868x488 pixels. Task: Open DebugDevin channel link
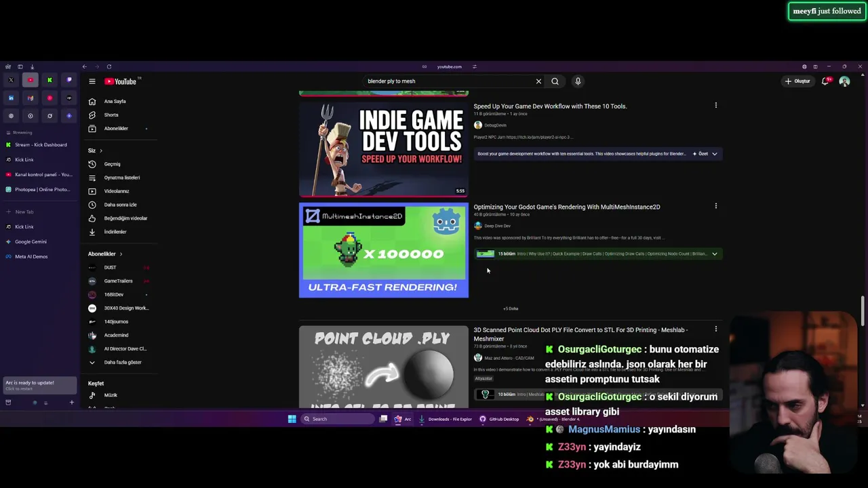click(x=495, y=125)
